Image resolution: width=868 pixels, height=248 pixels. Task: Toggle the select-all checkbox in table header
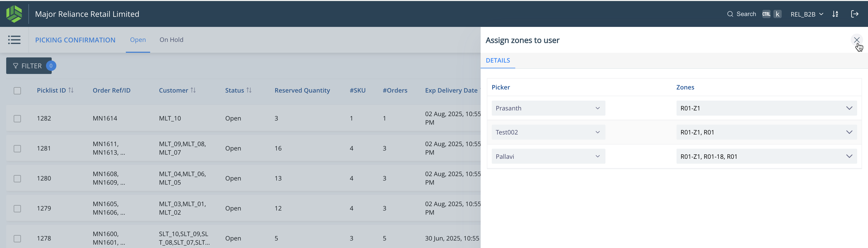tap(17, 91)
